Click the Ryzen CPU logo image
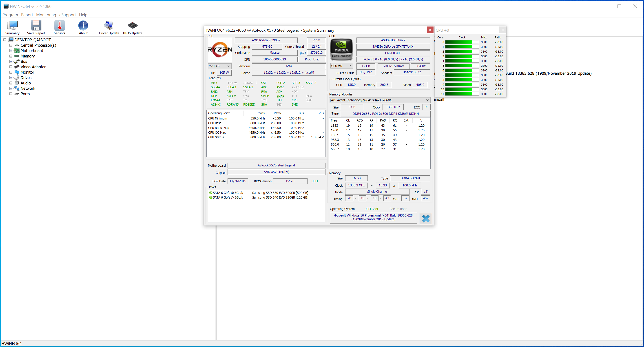 click(219, 49)
